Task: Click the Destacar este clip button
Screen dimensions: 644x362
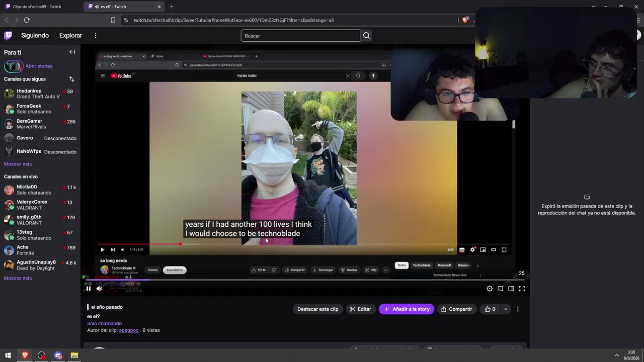Action: tap(318, 309)
